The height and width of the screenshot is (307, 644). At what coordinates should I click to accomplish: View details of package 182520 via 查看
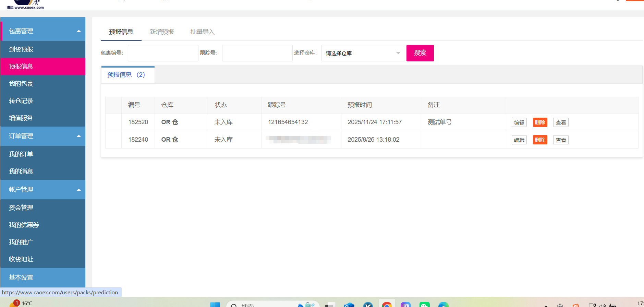[x=561, y=122]
